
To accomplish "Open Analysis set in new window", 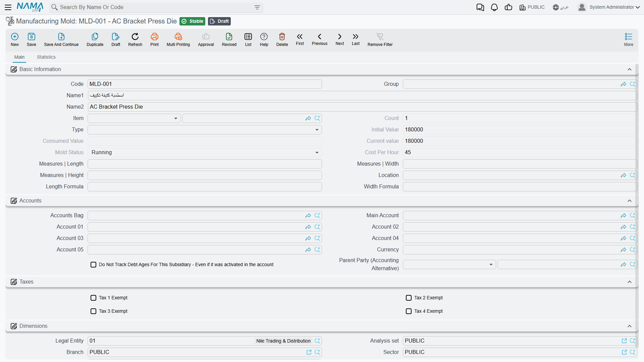I will (x=624, y=341).
